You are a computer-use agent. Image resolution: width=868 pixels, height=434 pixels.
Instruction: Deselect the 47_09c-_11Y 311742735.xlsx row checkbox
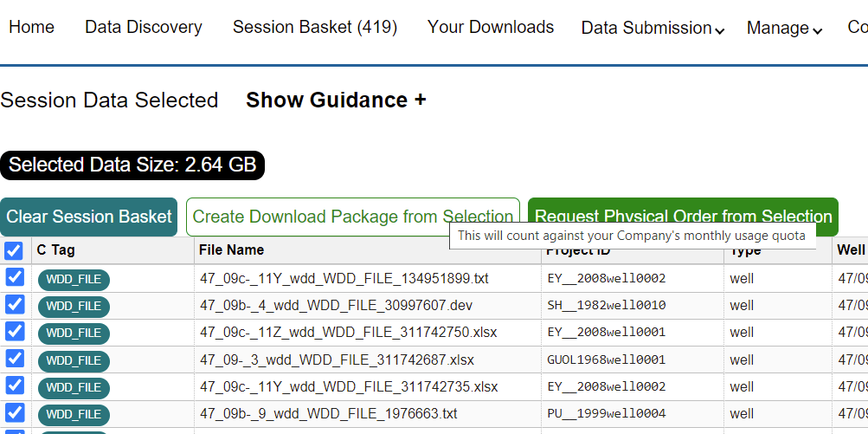point(15,385)
